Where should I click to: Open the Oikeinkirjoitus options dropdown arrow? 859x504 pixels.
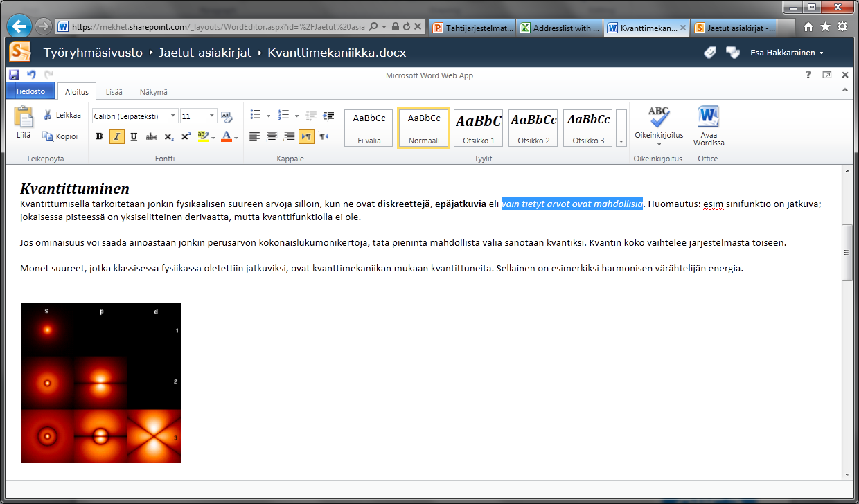[x=659, y=144]
